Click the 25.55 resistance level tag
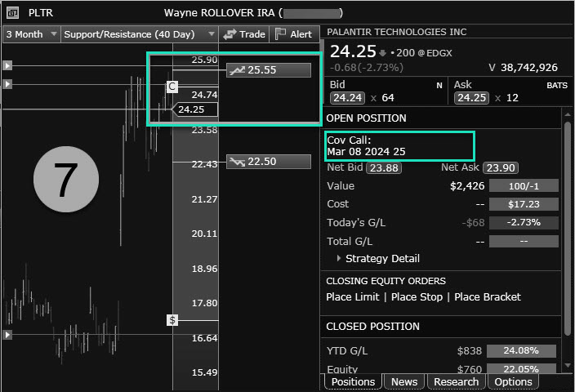The image size is (575, 392). point(269,70)
